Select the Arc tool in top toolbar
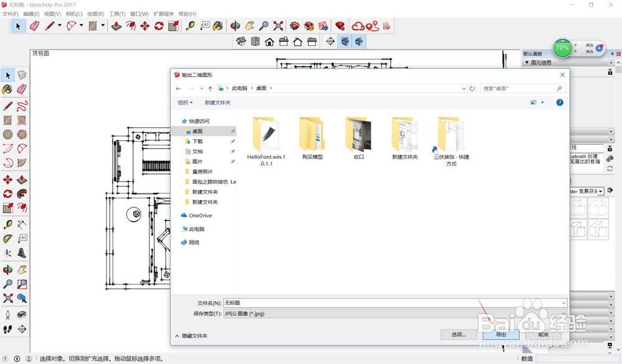Image resolution: width=622 pixels, height=364 pixels. pyautogui.click(x=71, y=26)
